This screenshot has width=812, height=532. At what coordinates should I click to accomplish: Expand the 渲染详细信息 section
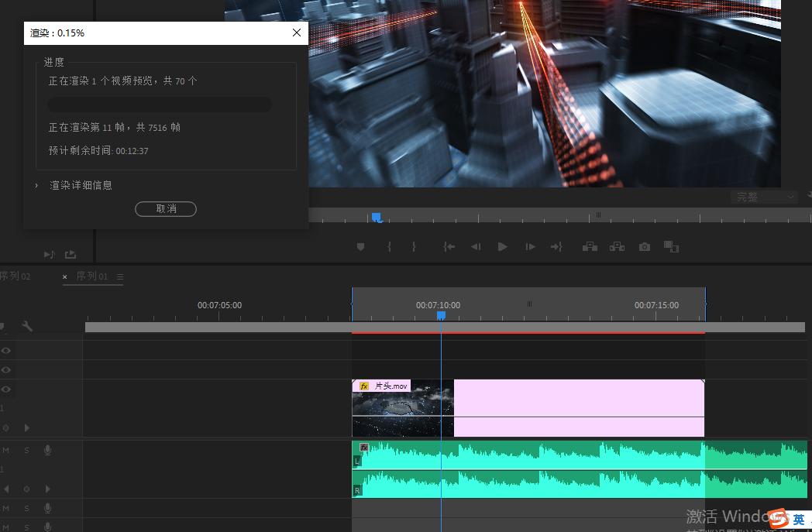tap(36, 186)
